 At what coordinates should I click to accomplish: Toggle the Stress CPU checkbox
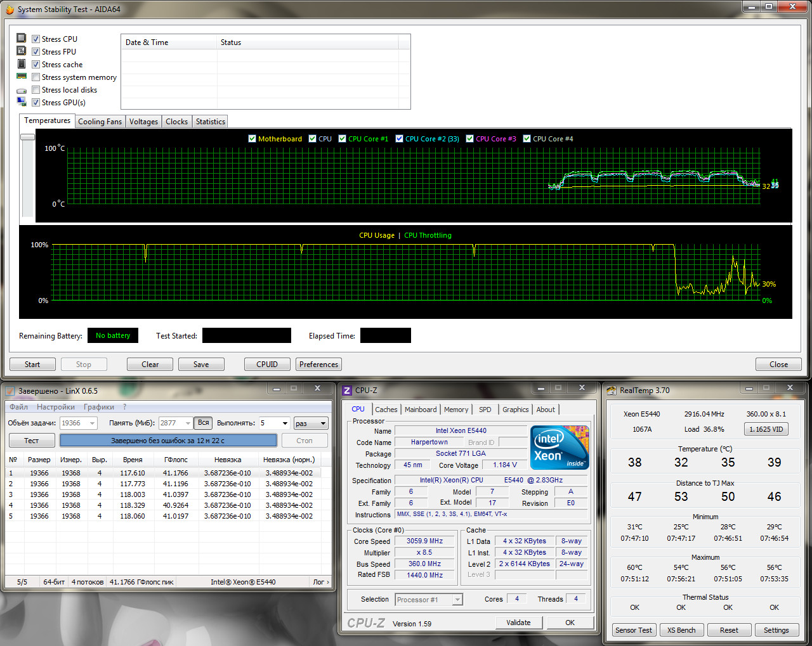click(36, 39)
